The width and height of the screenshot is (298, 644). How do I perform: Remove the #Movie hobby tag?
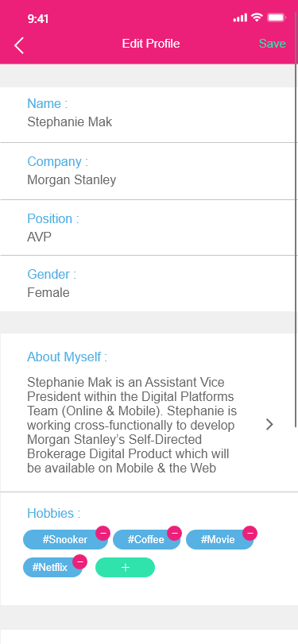[250, 533]
